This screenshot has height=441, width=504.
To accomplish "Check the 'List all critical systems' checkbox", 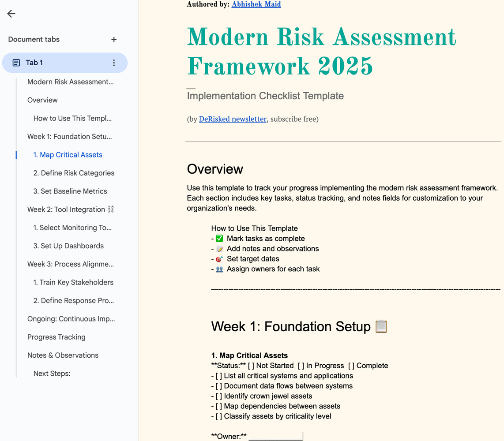I will pyautogui.click(x=218, y=375).
